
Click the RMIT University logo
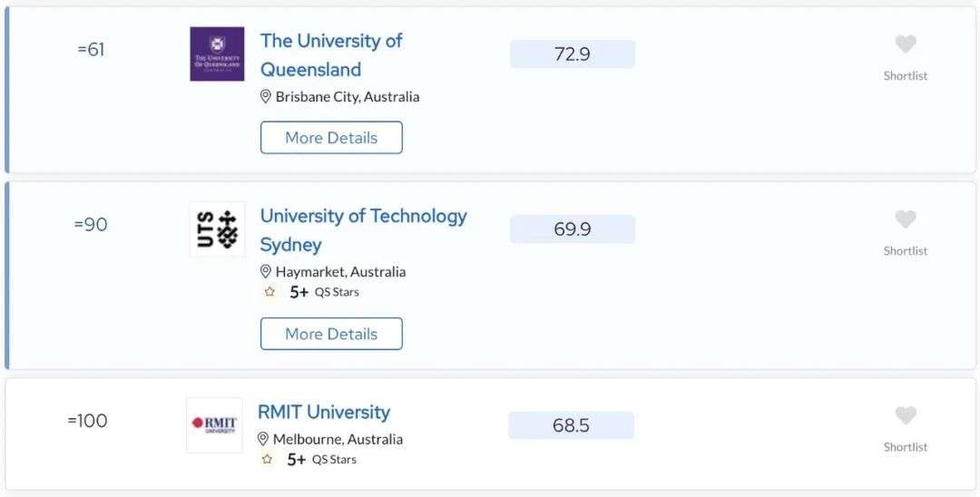214,425
